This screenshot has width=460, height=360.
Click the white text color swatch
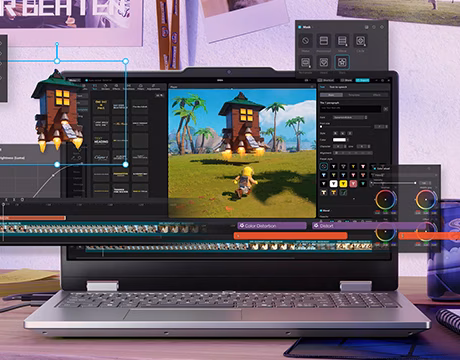click(x=339, y=140)
